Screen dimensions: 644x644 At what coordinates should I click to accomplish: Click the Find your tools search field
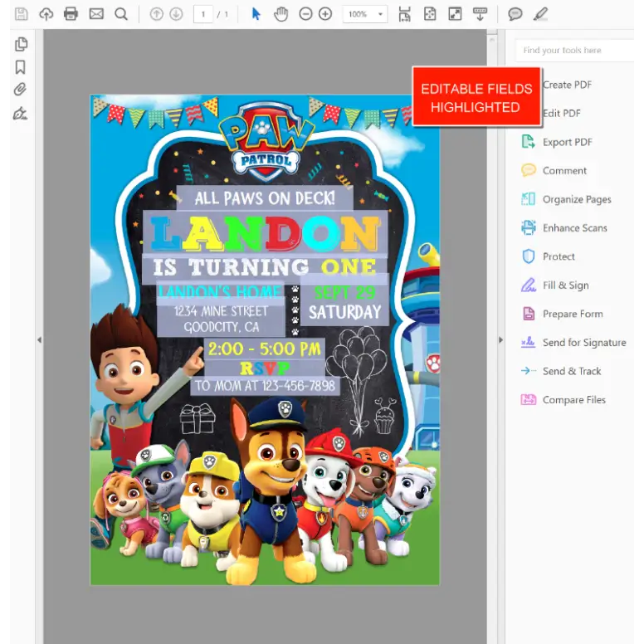point(574,51)
